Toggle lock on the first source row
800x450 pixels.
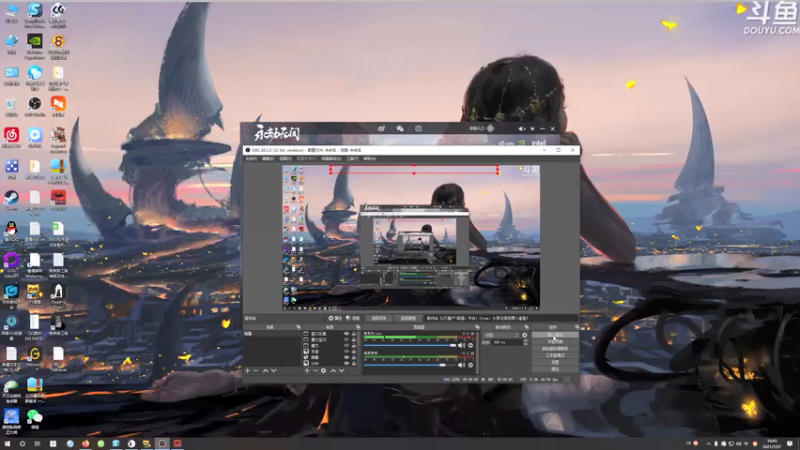click(354, 333)
